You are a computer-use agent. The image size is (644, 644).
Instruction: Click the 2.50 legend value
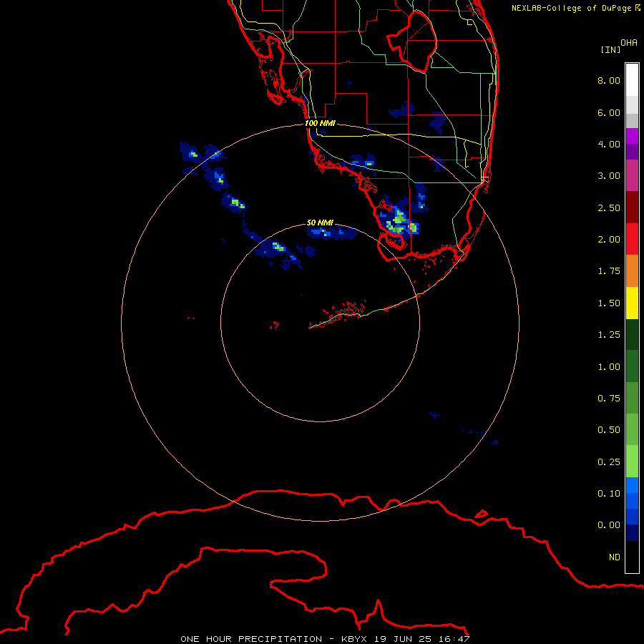pos(609,208)
